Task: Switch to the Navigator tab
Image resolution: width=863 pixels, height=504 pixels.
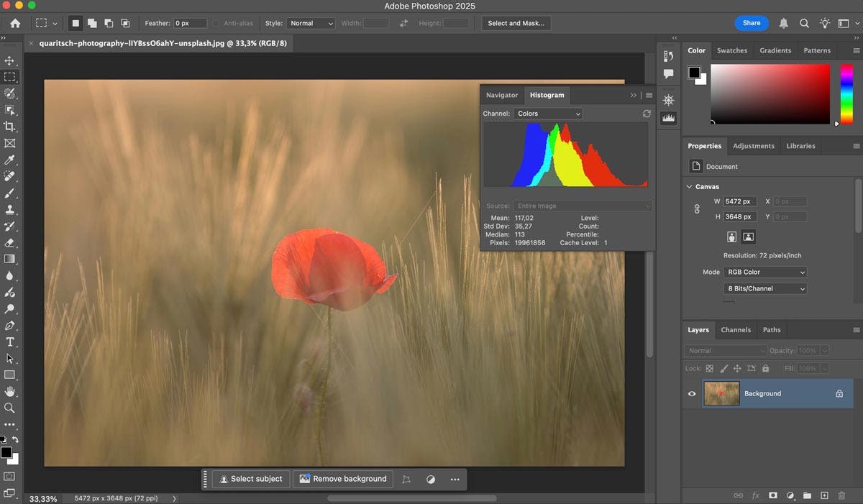Action: coord(501,94)
